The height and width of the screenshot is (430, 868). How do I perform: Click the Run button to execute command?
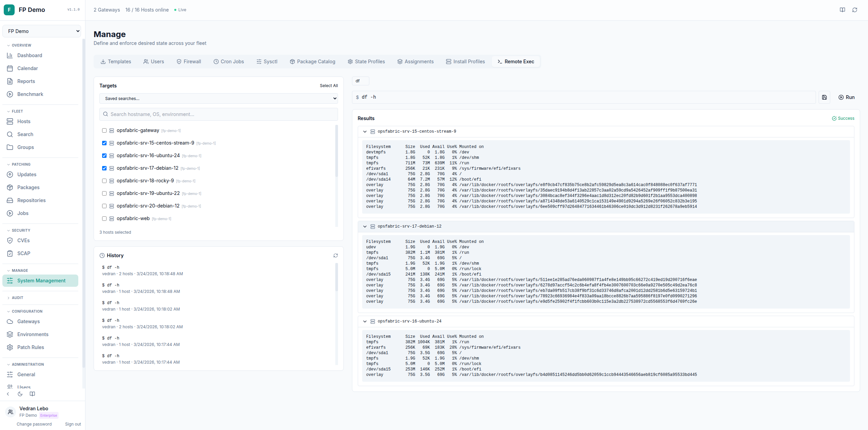(x=847, y=97)
